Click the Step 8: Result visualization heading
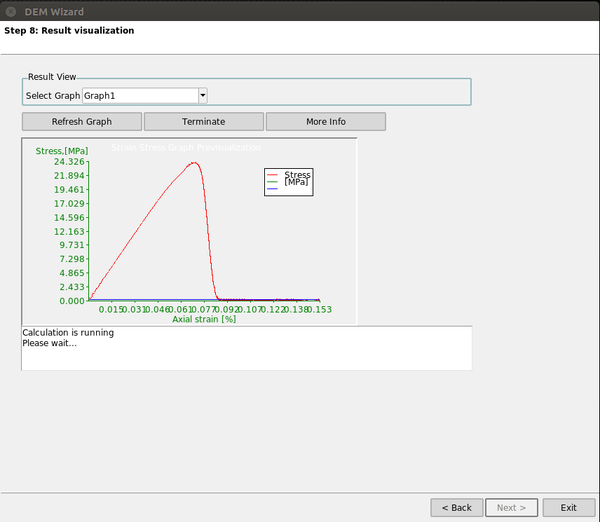The width and height of the screenshot is (600, 522). pos(69,31)
